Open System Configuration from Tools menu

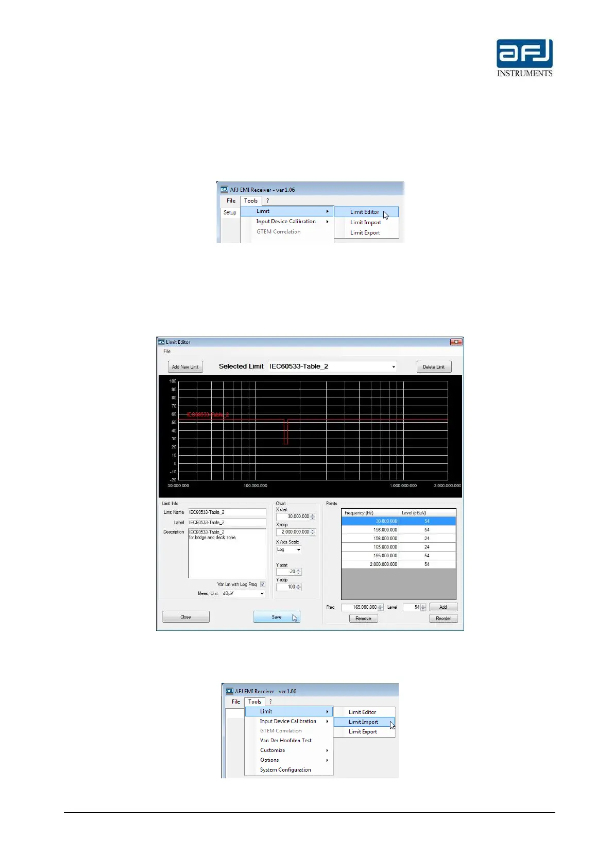pyautogui.click(x=285, y=770)
